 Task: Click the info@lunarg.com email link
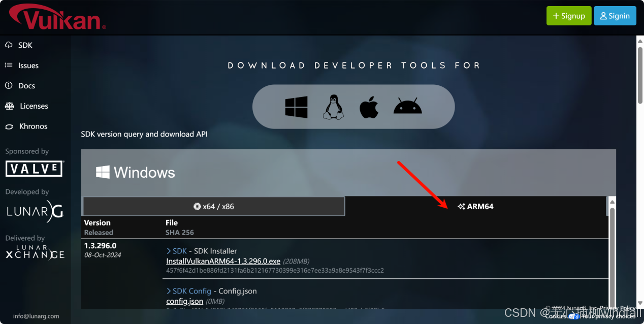pos(36,316)
